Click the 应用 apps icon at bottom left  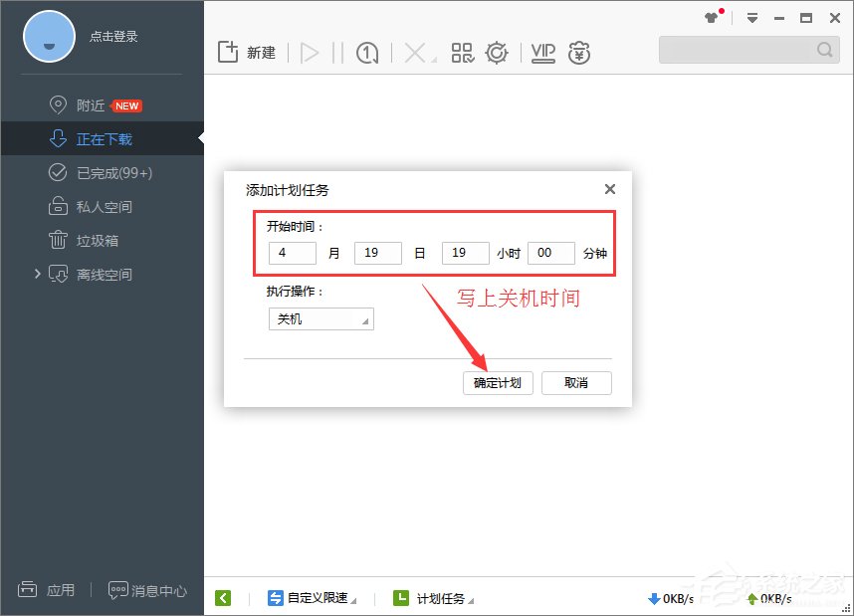click(47, 589)
